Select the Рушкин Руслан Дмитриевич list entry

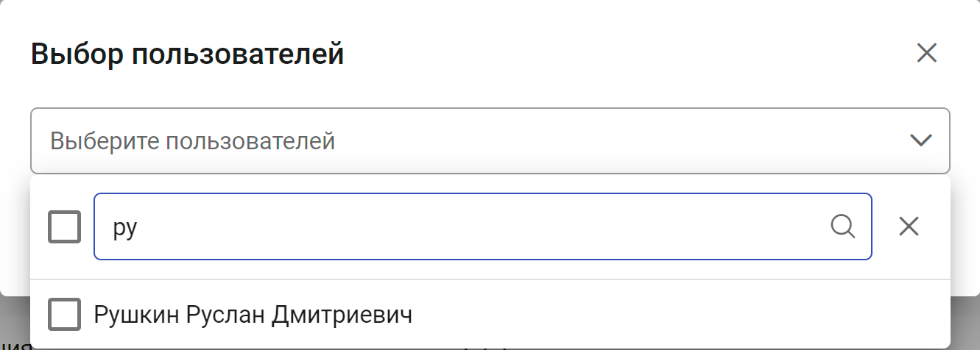490,315
